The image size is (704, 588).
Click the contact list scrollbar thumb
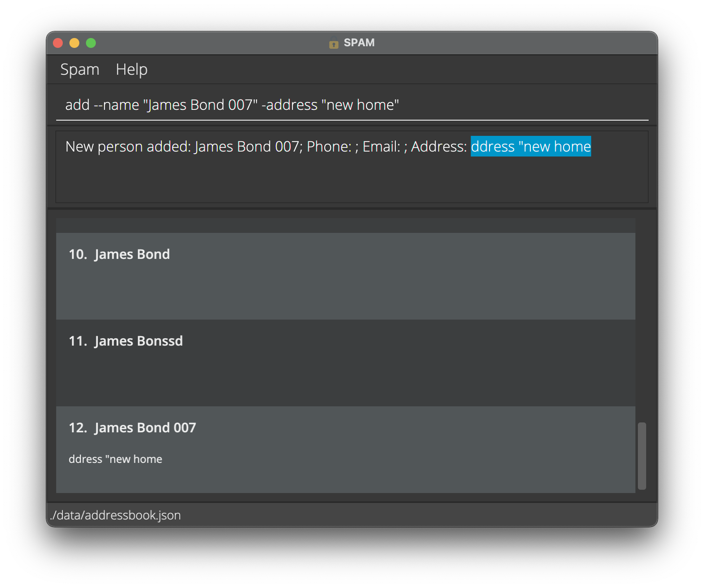[x=642, y=456]
